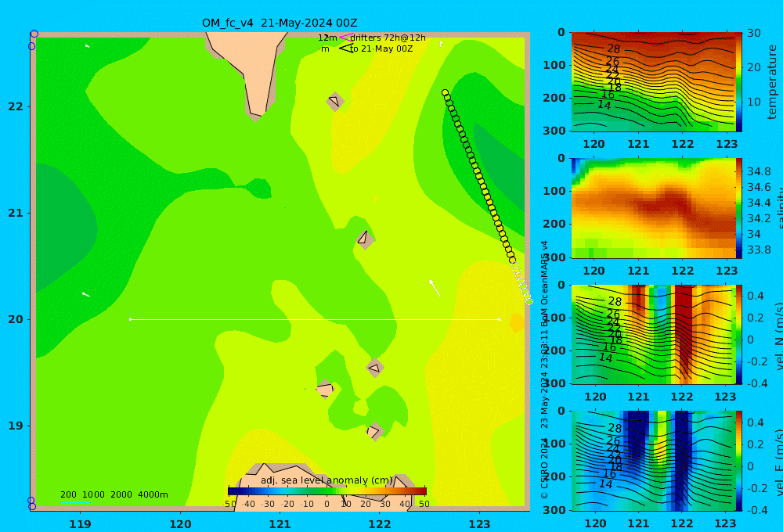The width and height of the screenshot is (783, 532).
Task: Click the upper blue circle at the map's top-left corner
Action: tap(34, 34)
